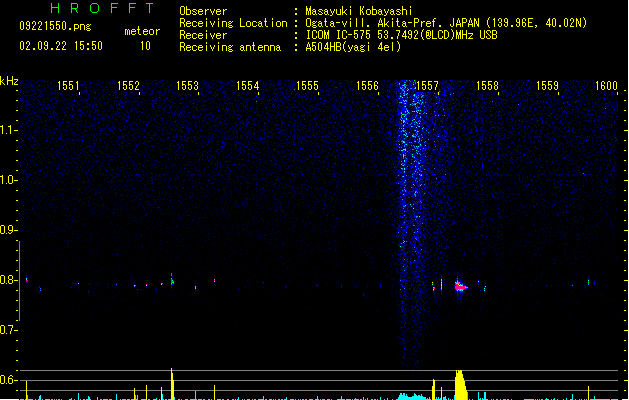Click the HROFFT title text
629x400 pixels.
[102, 8]
